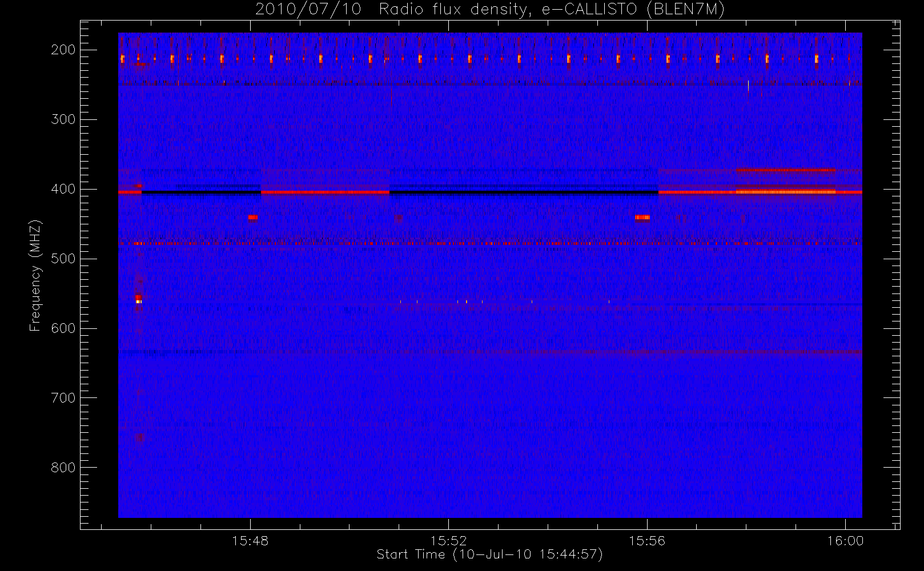Click the bright burst near 560 MHz
Image resolution: width=924 pixels, height=571 pixels.
tap(138, 299)
